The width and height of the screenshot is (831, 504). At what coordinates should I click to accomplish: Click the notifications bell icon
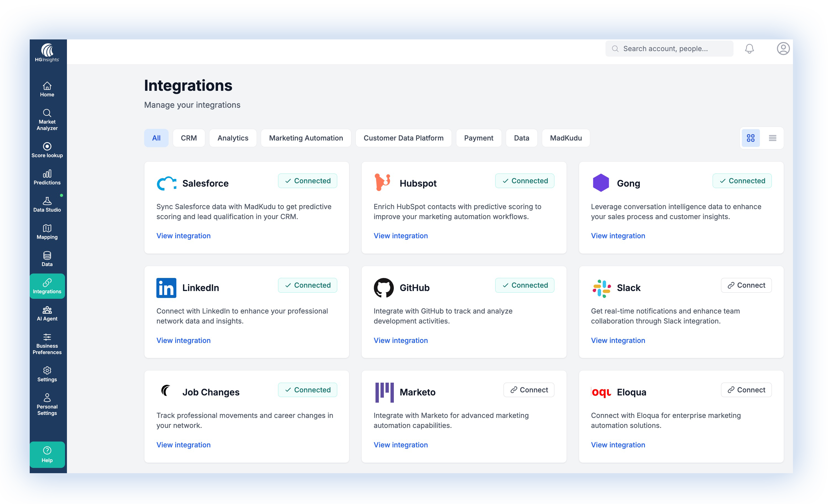pyautogui.click(x=749, y=49)
